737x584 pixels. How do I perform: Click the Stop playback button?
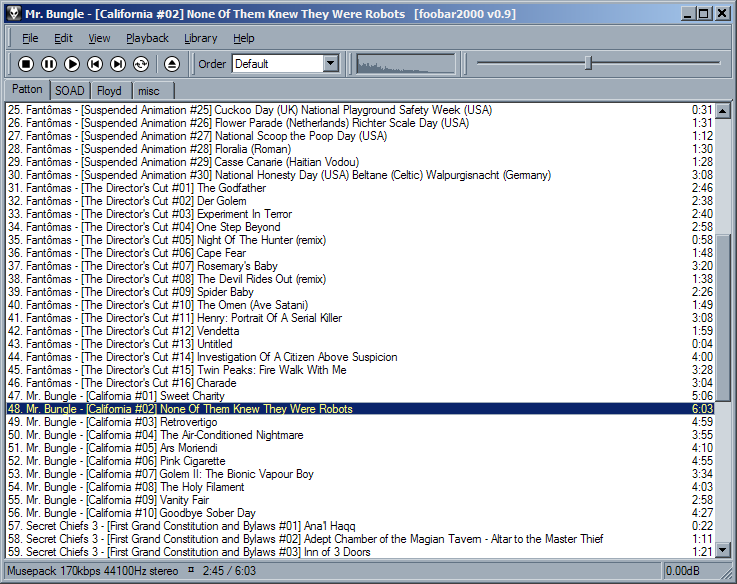[x=26, y=64]
